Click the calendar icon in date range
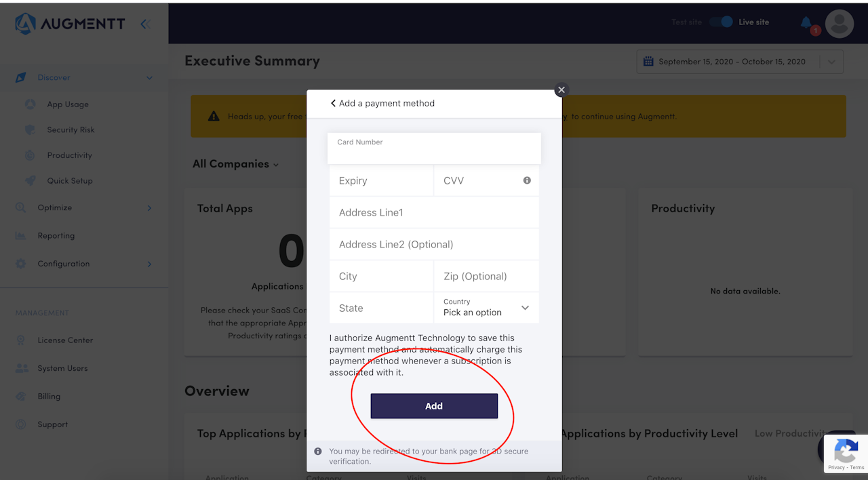This screenshot has height=480, width=868. click(x=648, y=62)
